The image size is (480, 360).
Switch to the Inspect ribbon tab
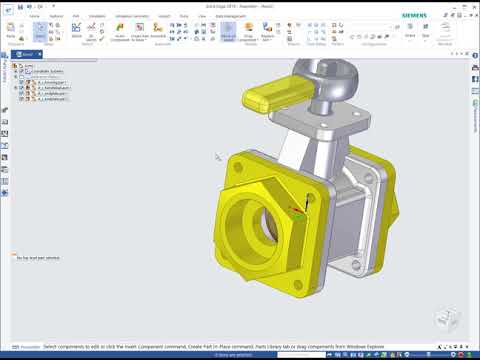(164, 16)
